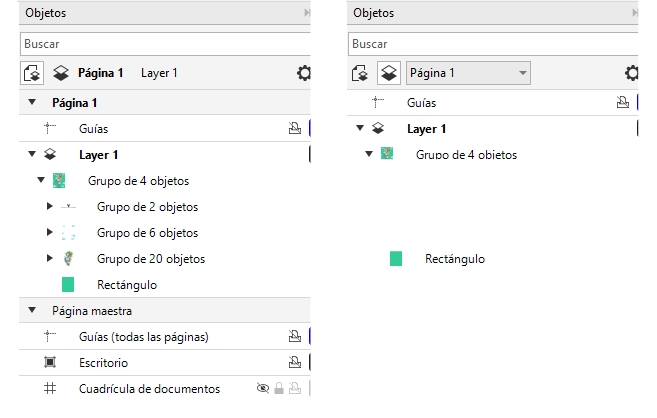Viewport: 657px width, 418px height.
Task: Click the page view icon in right panel
Action: tap(361, 73)
